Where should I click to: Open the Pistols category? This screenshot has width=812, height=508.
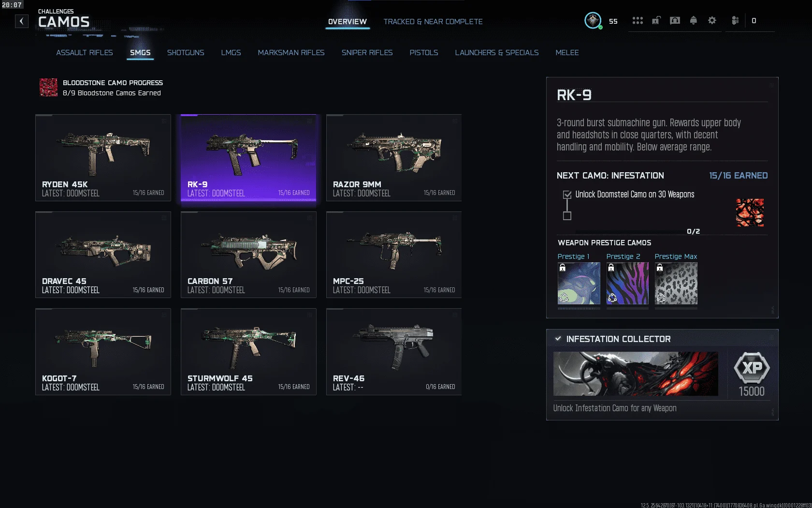click(x=424, y=53)
